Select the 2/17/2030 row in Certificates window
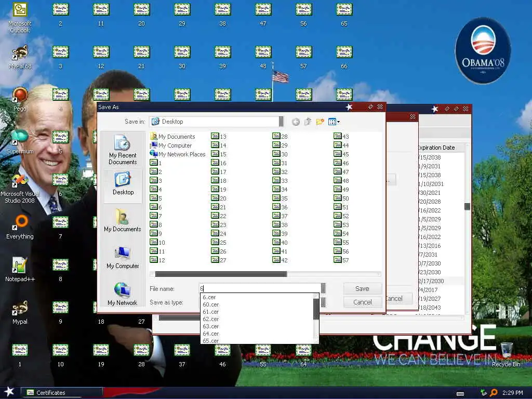The width and height of the screenshot is (532, 399). 441,281
